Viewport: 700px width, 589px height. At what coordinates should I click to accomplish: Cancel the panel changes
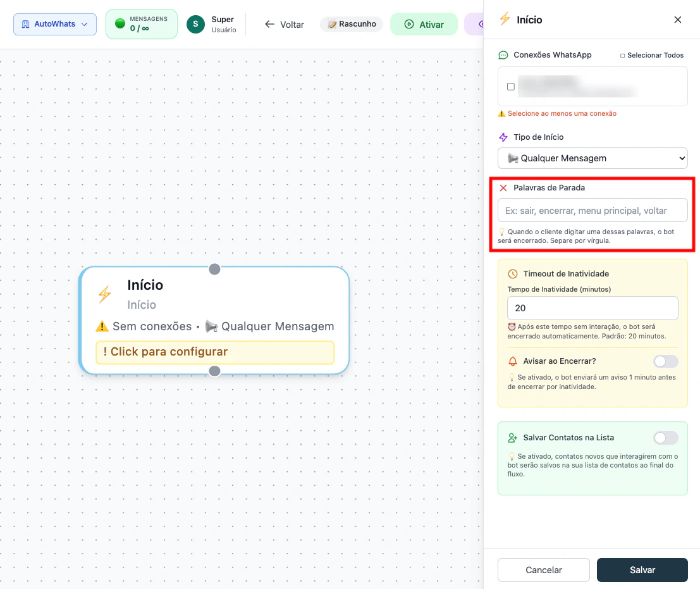coord(543,570)
